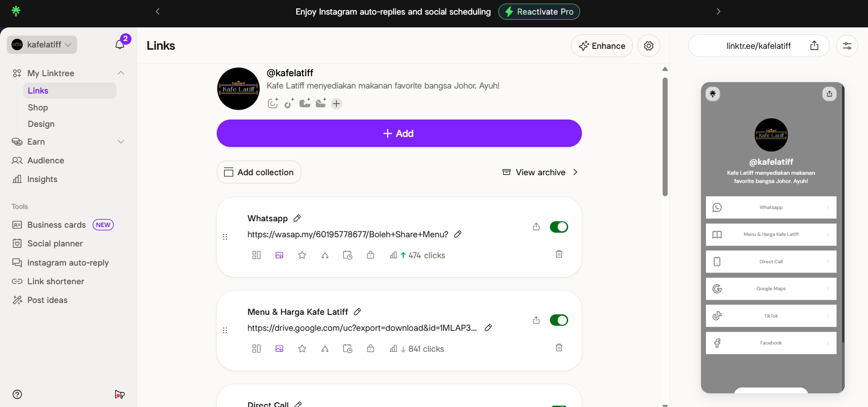Open schedule settings for Whatsapp link
The height and width of the screenshot is (407, 868).
pyautogui.click(x=348, y=255)
